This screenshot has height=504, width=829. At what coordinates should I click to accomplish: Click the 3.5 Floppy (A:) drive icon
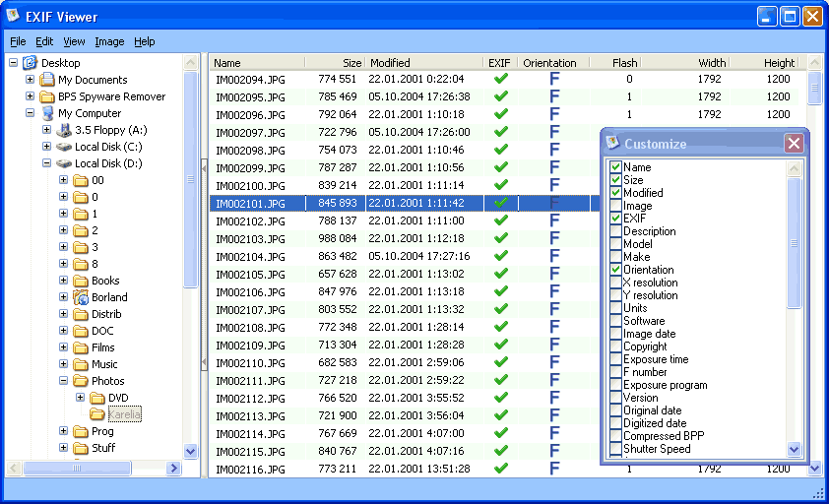tap(64, 130)
